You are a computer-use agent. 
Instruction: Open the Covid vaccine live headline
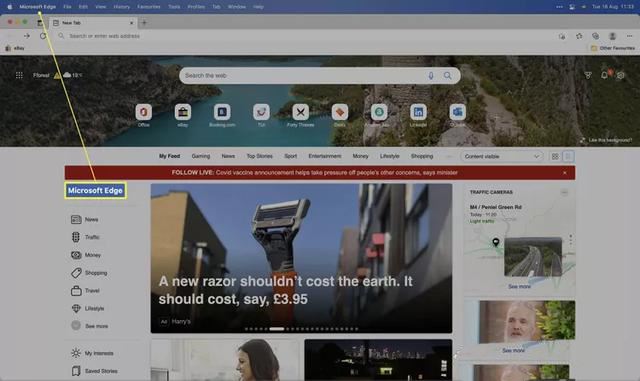point(314,173)
